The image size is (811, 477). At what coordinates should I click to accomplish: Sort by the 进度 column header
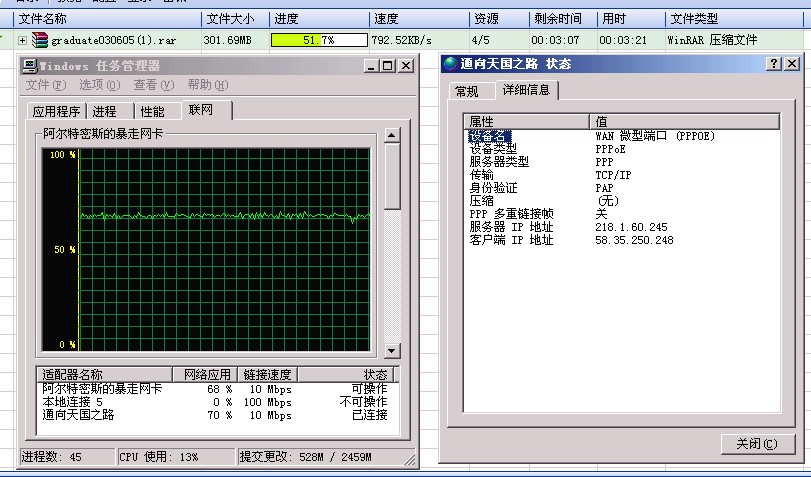tap(319, 19)
